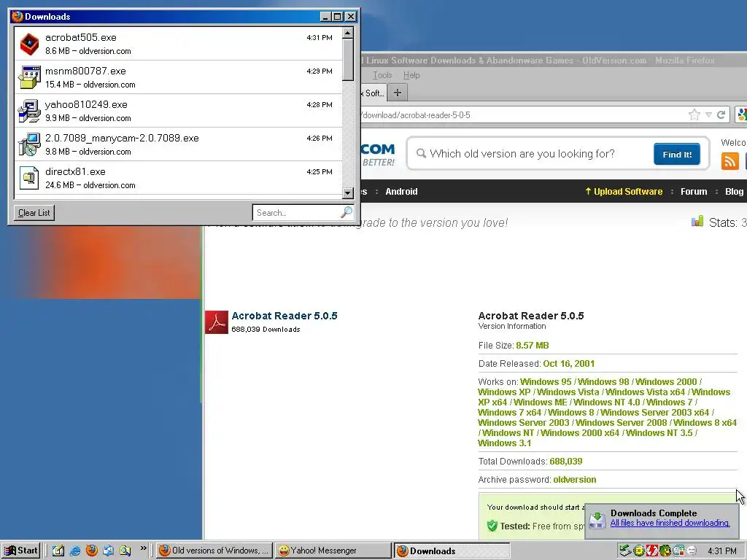Open the Blog navigation item

[x=734, y=192]
